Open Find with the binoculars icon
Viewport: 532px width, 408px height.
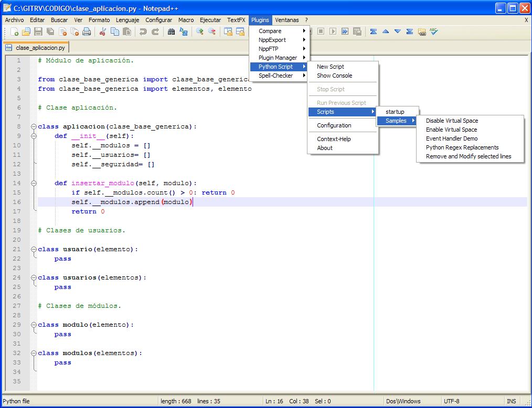tap(172, 32)
